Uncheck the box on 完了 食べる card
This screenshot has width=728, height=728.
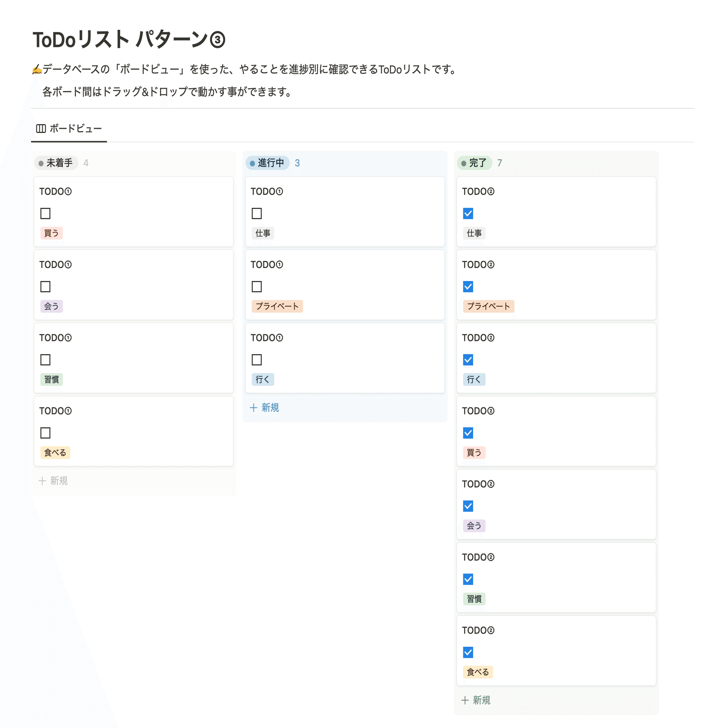(468, 652)
